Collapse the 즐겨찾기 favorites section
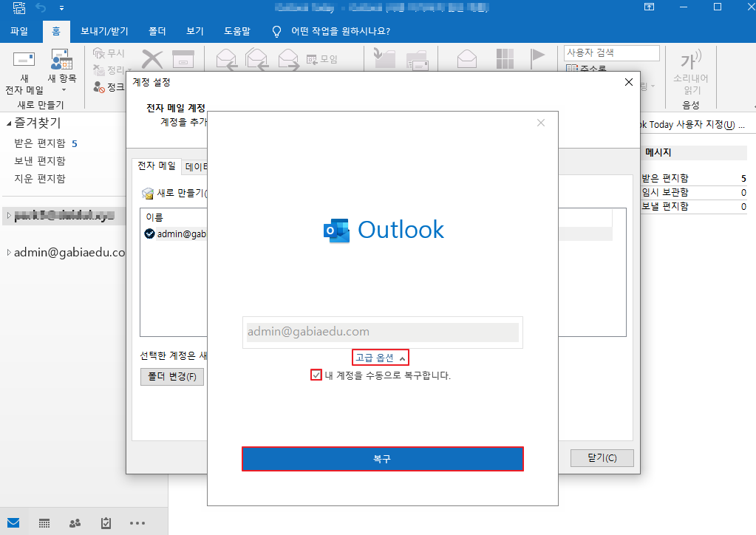756x535 pixels. coord(8,123)
